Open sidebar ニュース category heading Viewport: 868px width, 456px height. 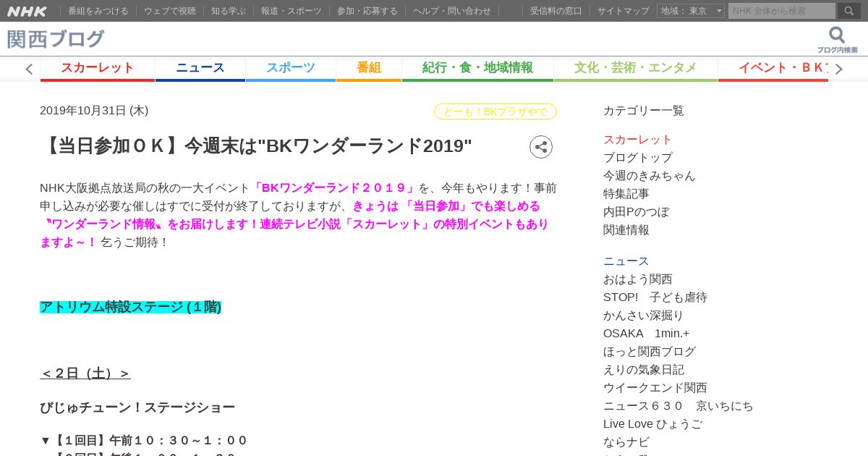tap(626, 261)
